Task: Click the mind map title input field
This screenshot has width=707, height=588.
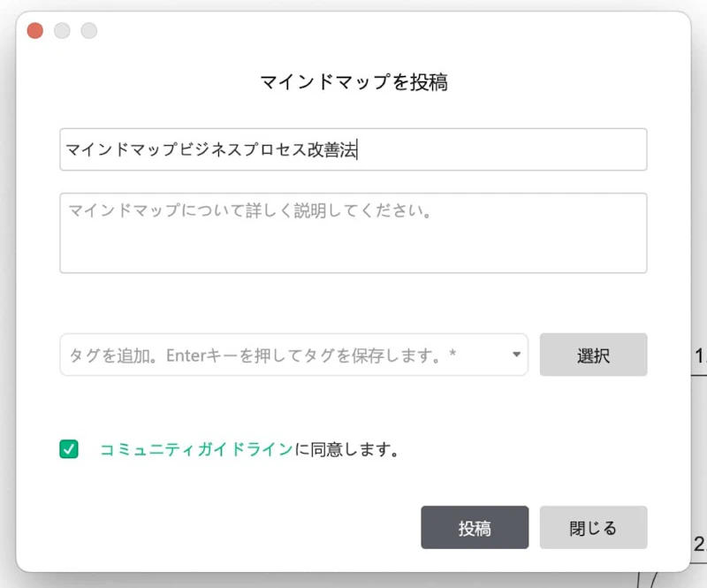Action: coord(353,149)
